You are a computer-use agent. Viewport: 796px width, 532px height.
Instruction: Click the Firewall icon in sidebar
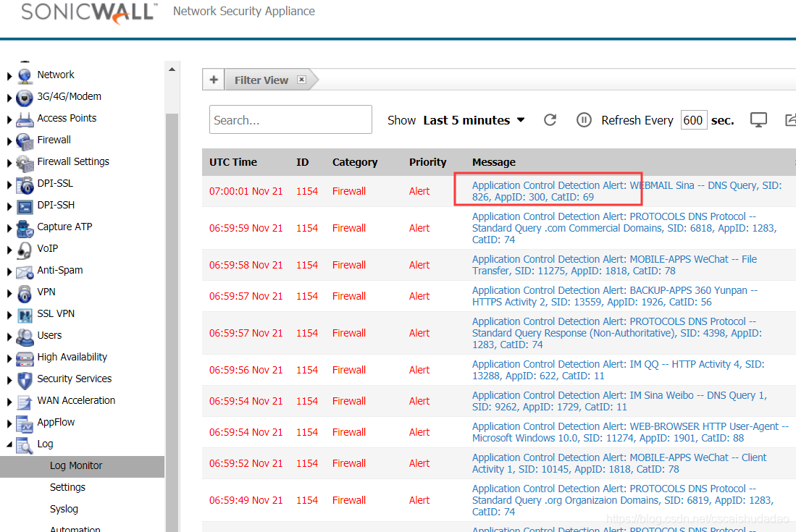(x=25, y=140)
